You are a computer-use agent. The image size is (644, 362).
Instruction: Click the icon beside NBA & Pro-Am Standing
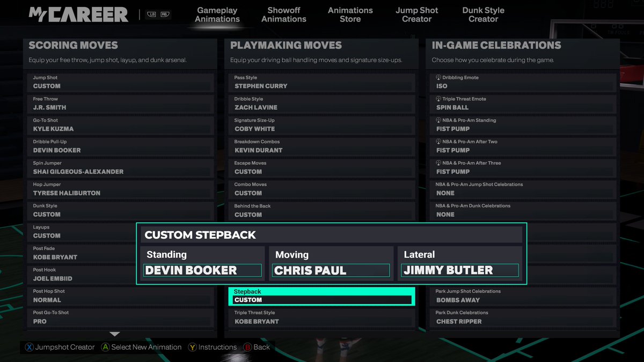(x=438, y=121)
